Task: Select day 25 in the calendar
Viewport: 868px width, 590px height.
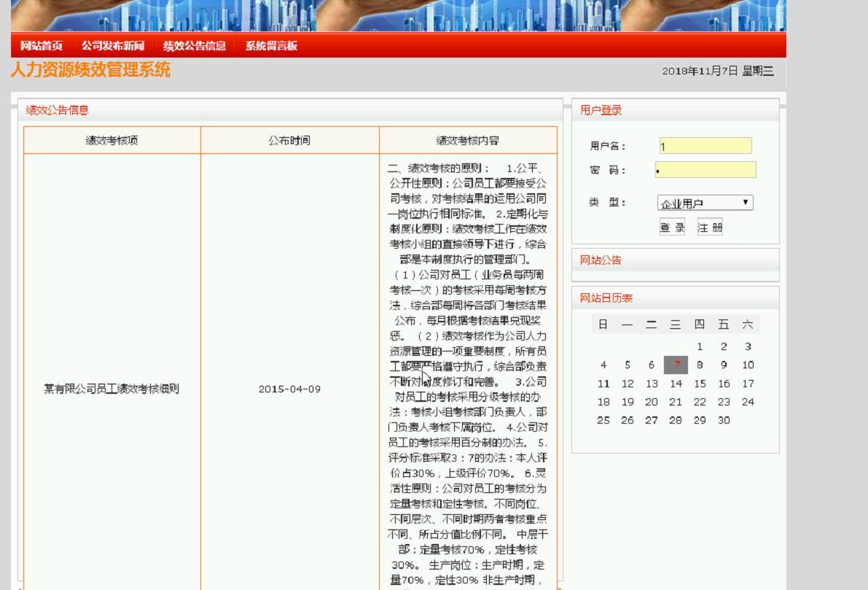Action: 603,420
